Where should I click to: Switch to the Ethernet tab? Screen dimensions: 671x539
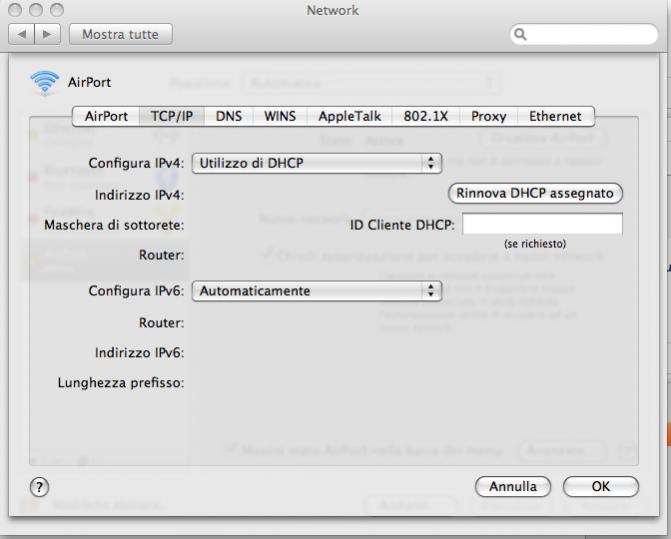[x=555, y=116]
